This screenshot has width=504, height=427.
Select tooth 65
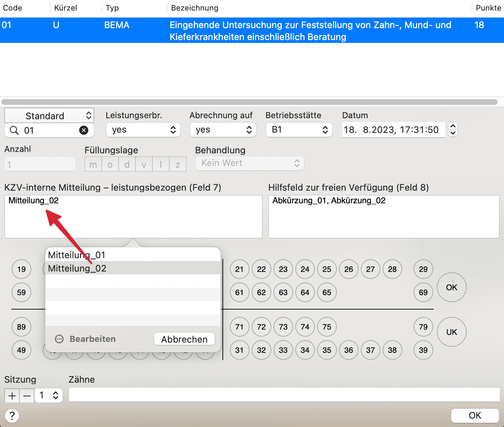pyautogui.click(x=327, y=293)
